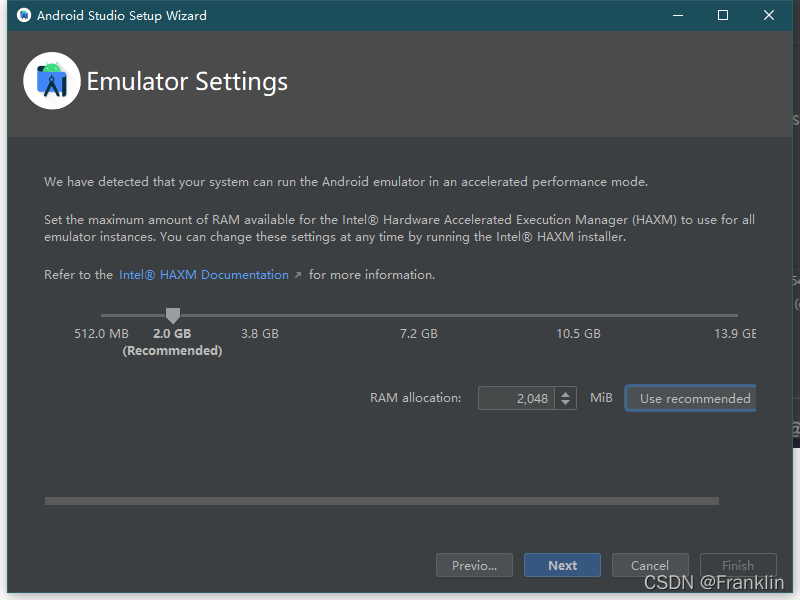Click the 7.2 GB slider label
The height and width of the screenshot is (600, 800).
tap(418, 334)
